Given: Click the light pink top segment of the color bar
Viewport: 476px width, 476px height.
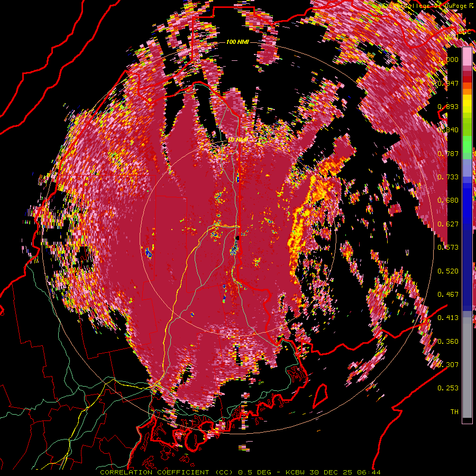Looking at the screenshot, I should click(467, 56).
